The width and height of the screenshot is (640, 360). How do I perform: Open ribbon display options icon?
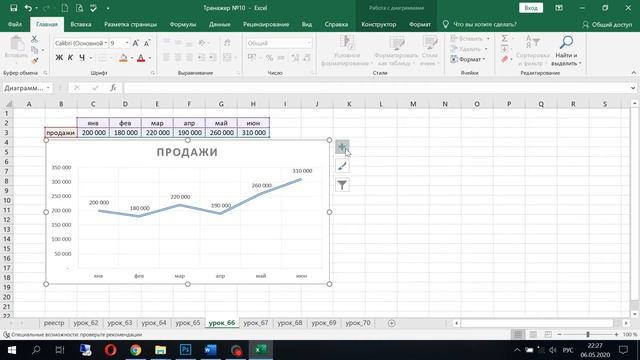(559, 8)
